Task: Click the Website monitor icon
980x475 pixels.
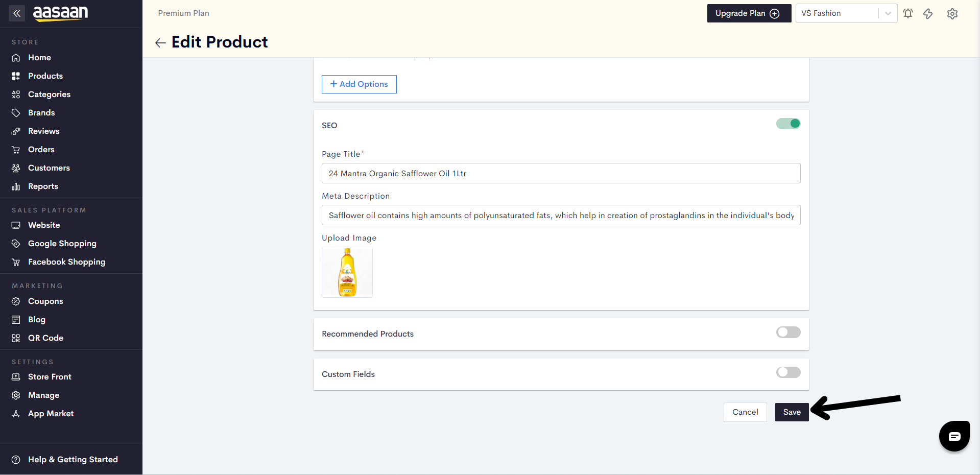Action: click(16, 225)
